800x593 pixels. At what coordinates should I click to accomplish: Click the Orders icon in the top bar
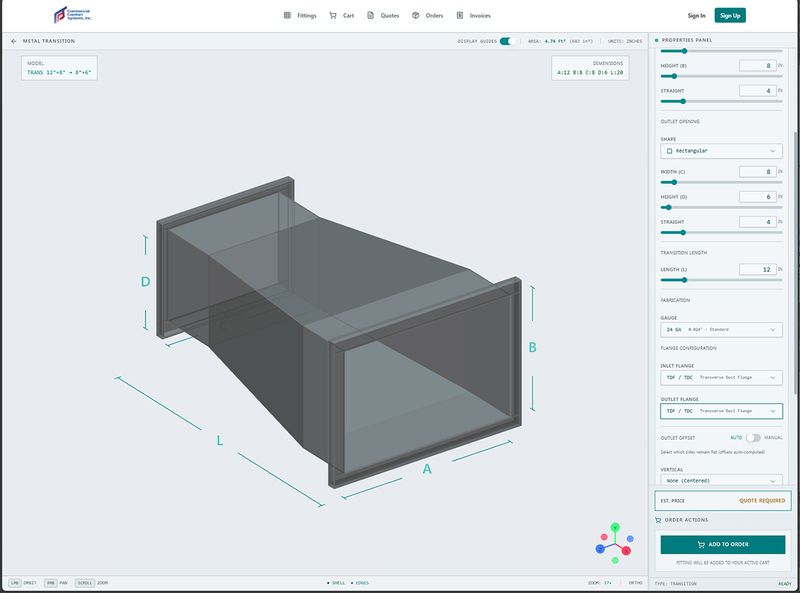tap(414, 15)
